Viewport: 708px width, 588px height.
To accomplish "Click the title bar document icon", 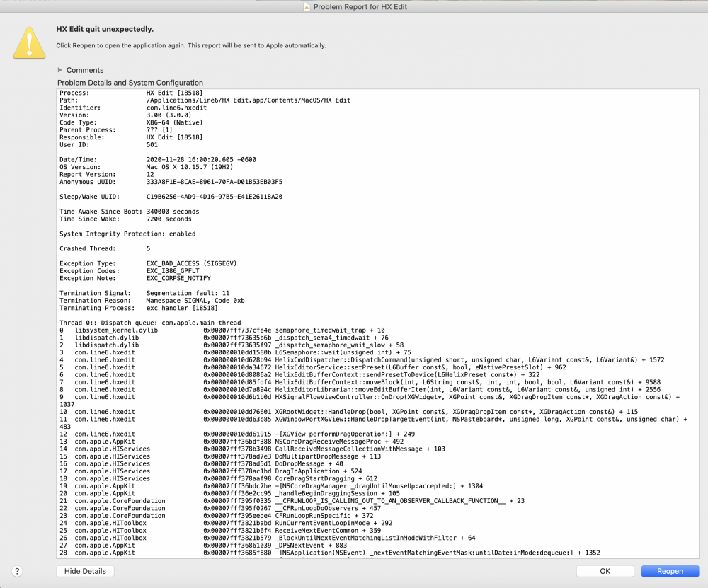I will pos(307,7).
